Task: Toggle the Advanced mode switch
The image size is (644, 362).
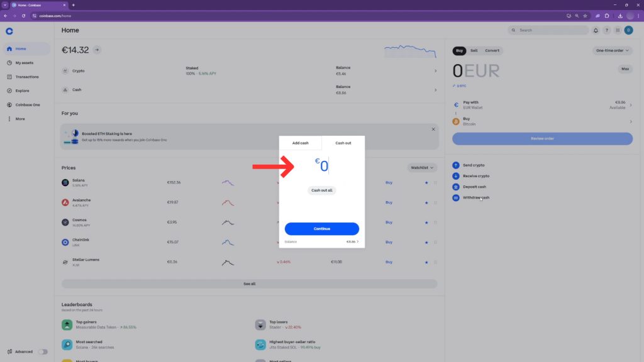Action: coord(43,352)
